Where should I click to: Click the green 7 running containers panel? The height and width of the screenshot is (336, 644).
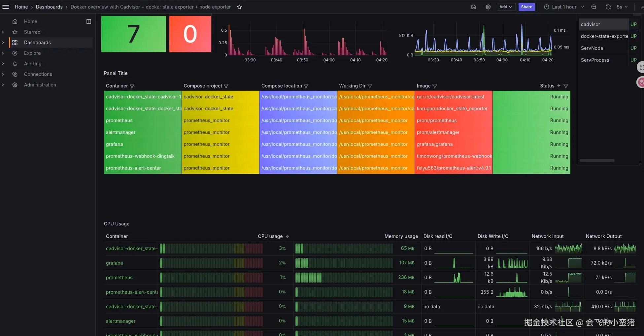point(133,34)
